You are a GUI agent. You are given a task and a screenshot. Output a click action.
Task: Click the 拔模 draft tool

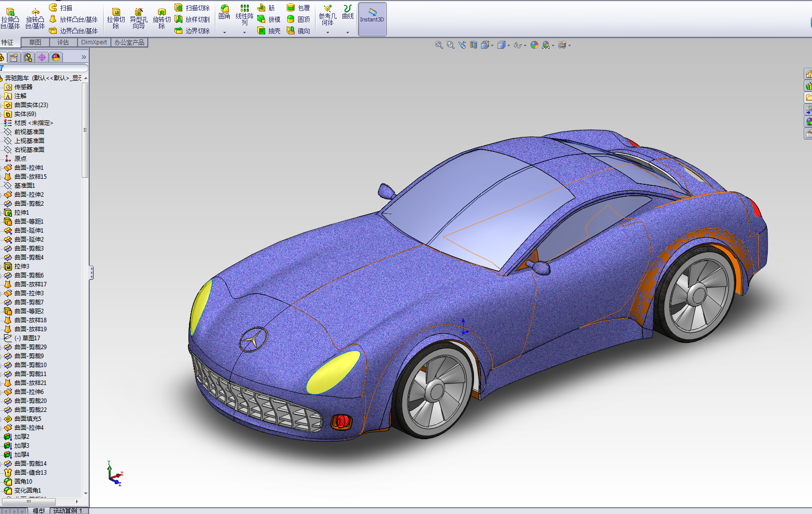(269, 19)
